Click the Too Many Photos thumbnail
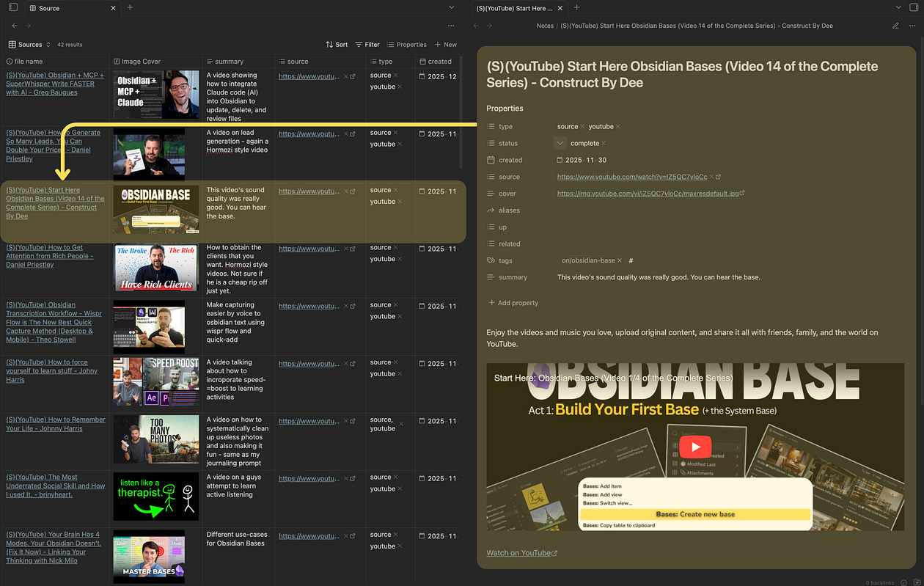The image size is (924, 586). click(155, 439)
